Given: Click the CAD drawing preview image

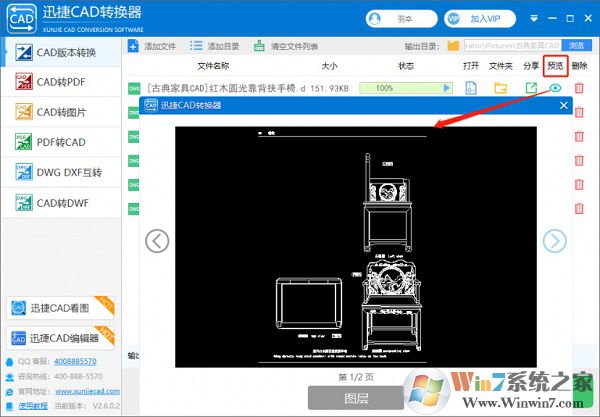Looking at the screenshot, I should pos(356,247).
